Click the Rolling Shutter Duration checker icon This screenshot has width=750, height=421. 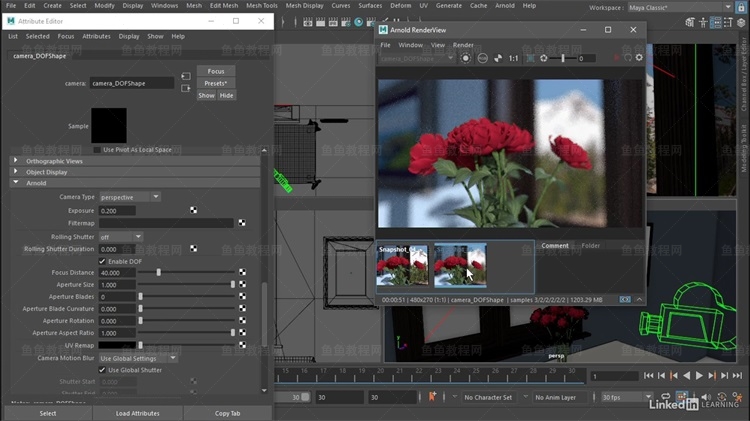[193, 249]
